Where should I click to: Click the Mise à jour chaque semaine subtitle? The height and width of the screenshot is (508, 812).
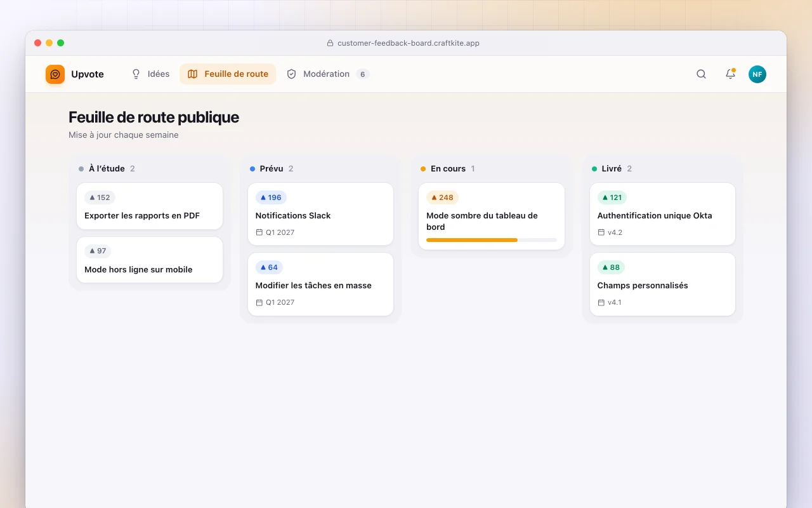coord(124,135)
